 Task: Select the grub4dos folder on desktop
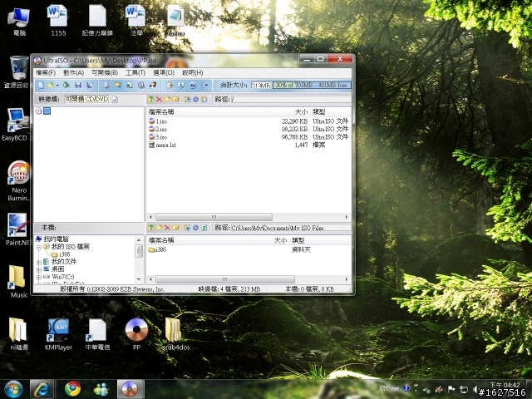click(x=175, y=334)
